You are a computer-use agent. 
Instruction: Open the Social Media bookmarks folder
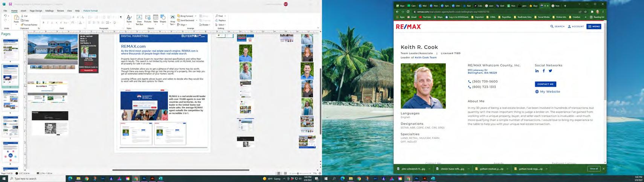click(x=542, y=17)
